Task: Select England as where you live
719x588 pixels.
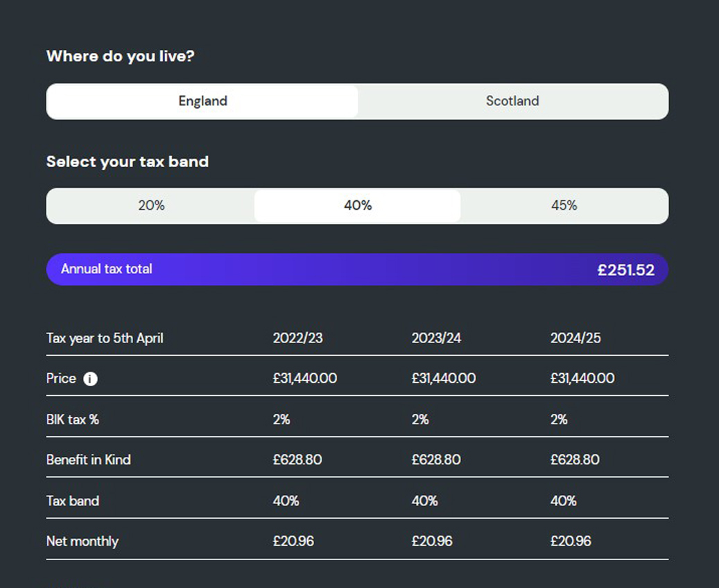Action: [202, 101]
